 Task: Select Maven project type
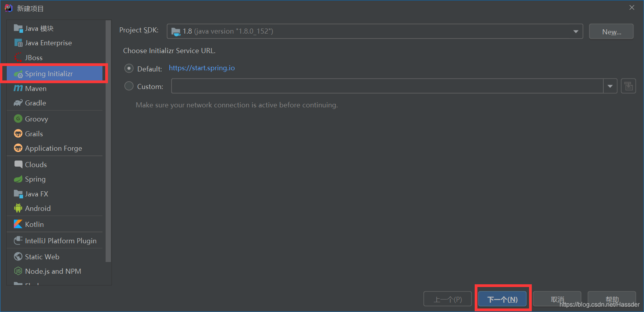pyautogui.click(x=55, y=88)
